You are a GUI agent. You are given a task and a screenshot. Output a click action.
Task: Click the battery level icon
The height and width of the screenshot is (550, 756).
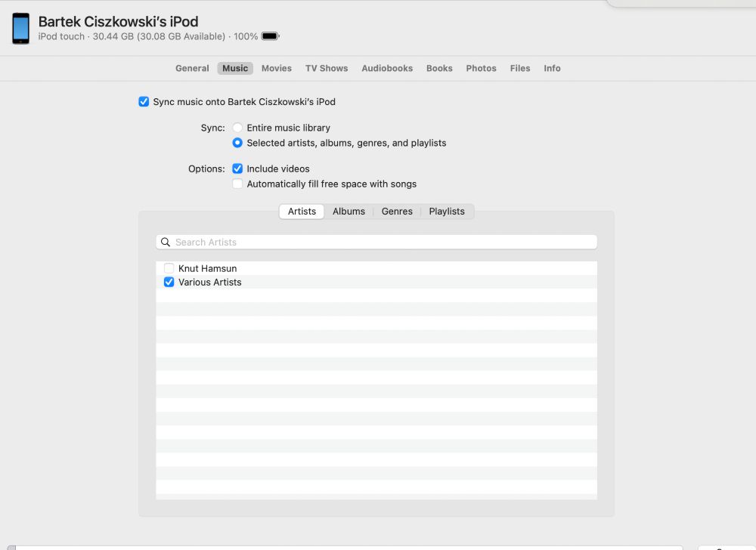click(271, 36)
